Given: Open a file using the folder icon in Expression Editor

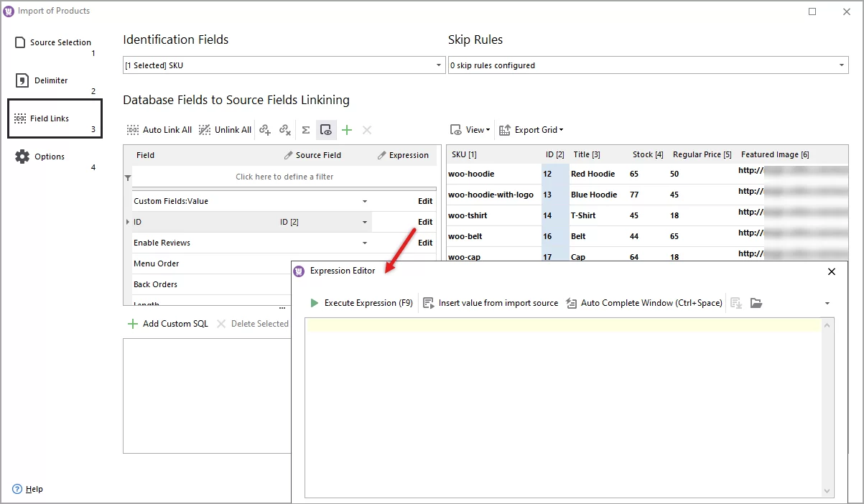Looking at the screenshot, I should [x=756, y=303].
